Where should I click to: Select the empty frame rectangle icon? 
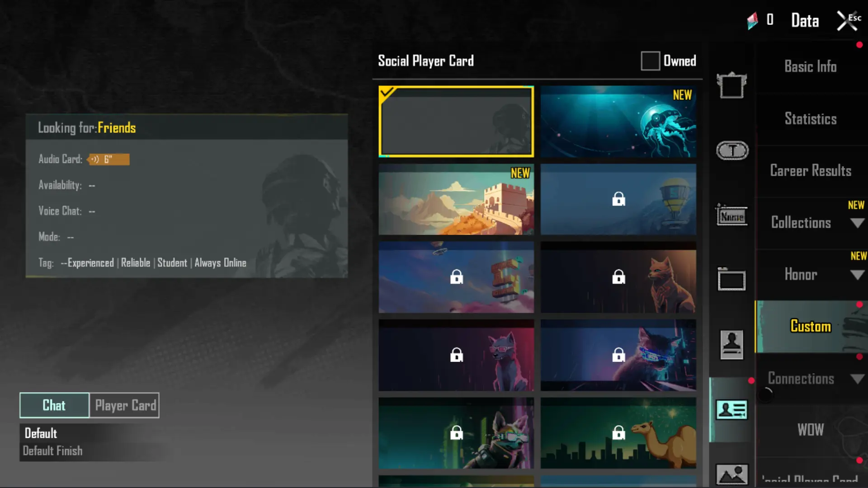pos(732,280)
